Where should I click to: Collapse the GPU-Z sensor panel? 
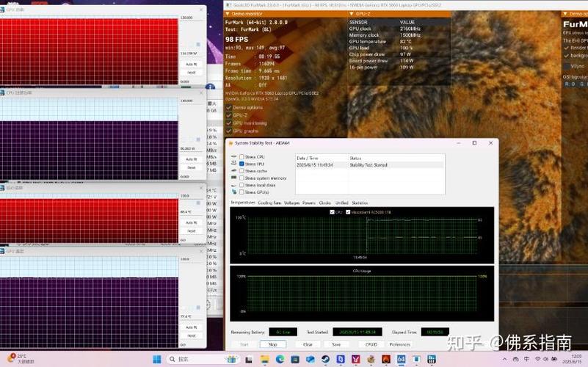click(352, 13)
